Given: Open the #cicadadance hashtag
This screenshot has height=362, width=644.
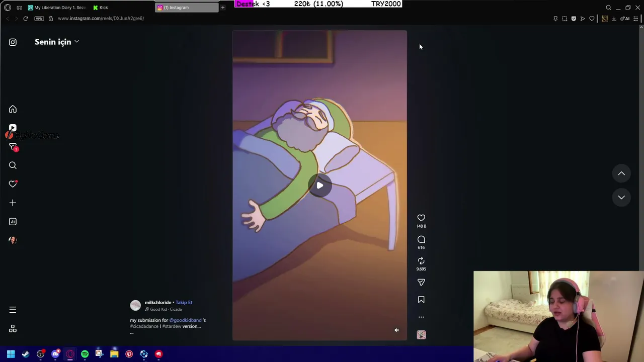Looking at the screenshot, I should [144, 326].
